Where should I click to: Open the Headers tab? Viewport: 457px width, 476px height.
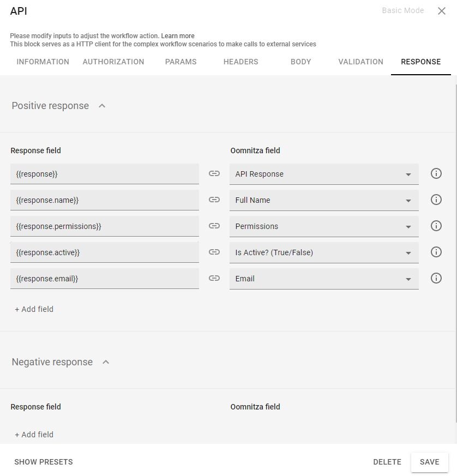pyautogui.click(x=240, y=62)
